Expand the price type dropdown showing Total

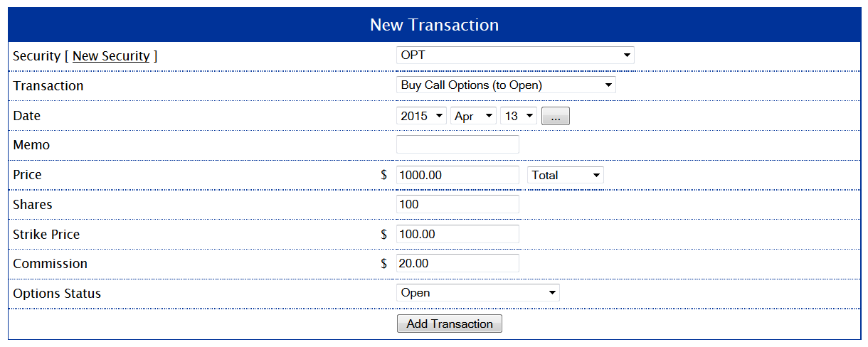565,175
